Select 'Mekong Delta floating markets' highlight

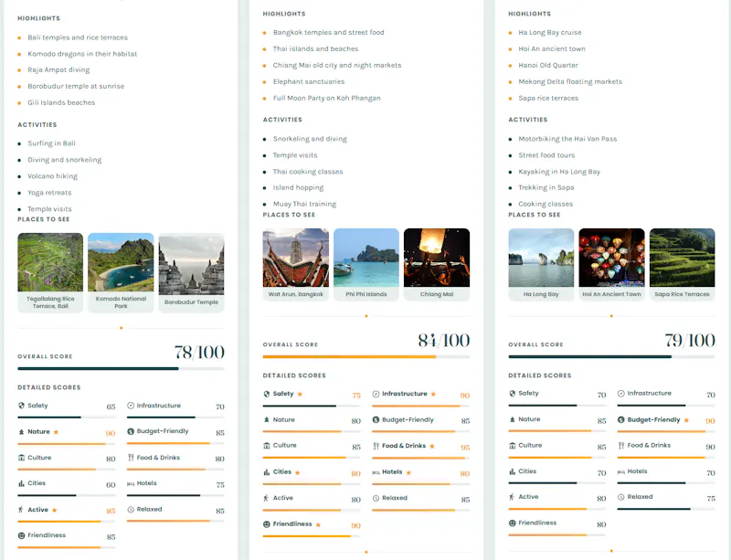[x=570, y=81]
